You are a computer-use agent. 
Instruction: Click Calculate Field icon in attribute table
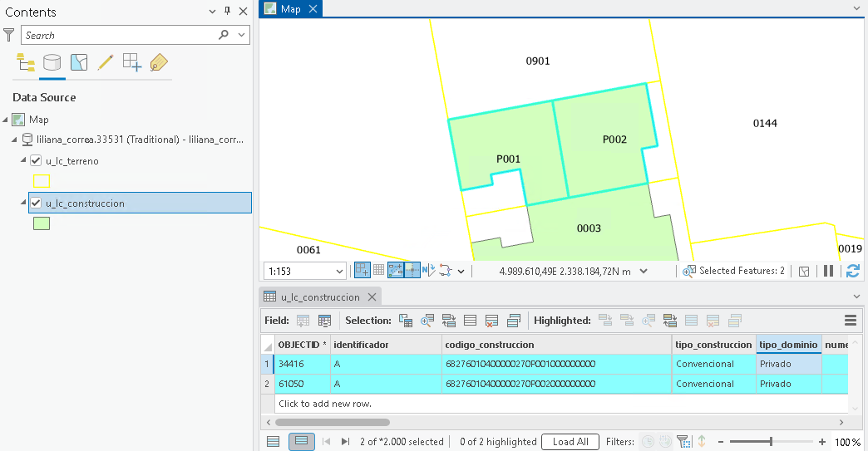coord(325,321)
